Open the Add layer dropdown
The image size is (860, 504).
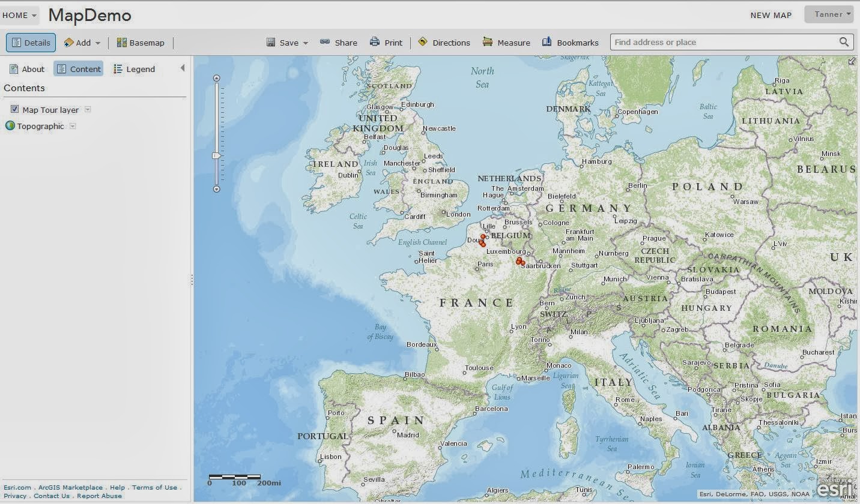[x=82, y=43]
